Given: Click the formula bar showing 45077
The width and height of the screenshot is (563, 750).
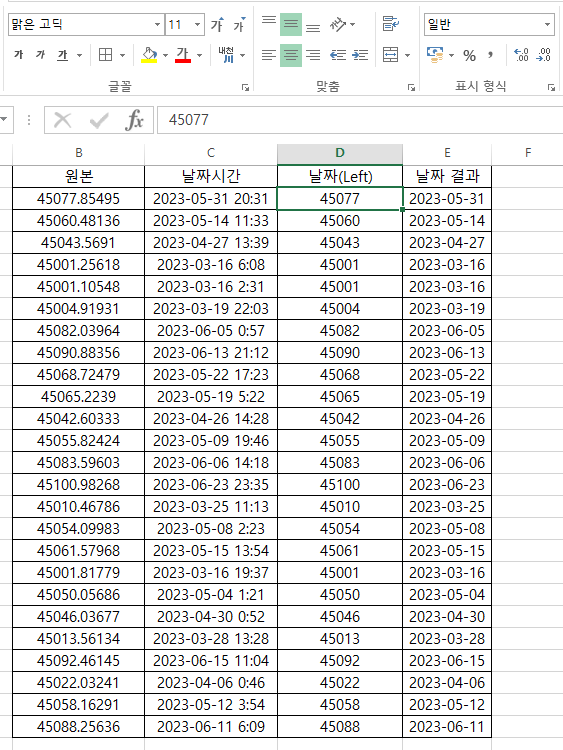Looking at the screenshot, I should (x=360, y=120).
